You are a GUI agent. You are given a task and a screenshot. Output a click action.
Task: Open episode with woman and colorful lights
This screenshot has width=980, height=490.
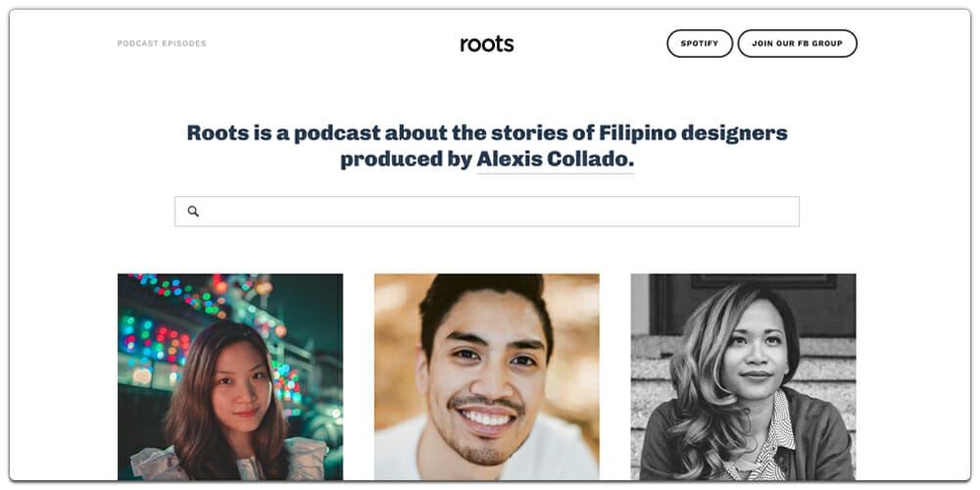(x=230, y=377)
